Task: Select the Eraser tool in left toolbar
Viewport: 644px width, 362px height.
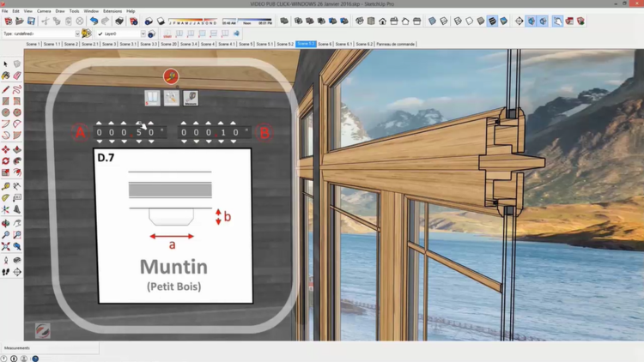Action: point(16,75)
